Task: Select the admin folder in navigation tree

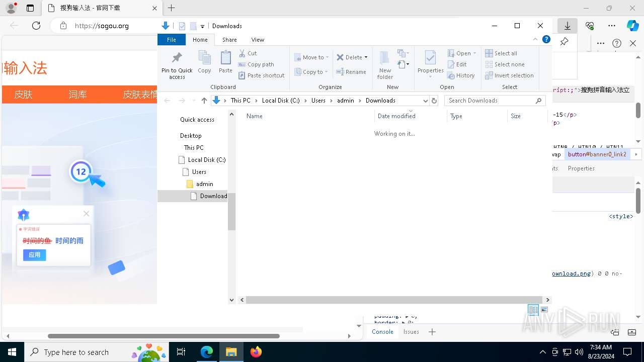Action: click(204, 184)
